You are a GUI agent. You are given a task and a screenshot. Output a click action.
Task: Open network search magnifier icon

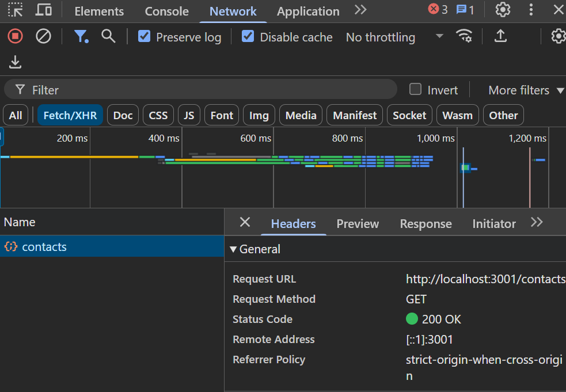[x=108, y=36]
